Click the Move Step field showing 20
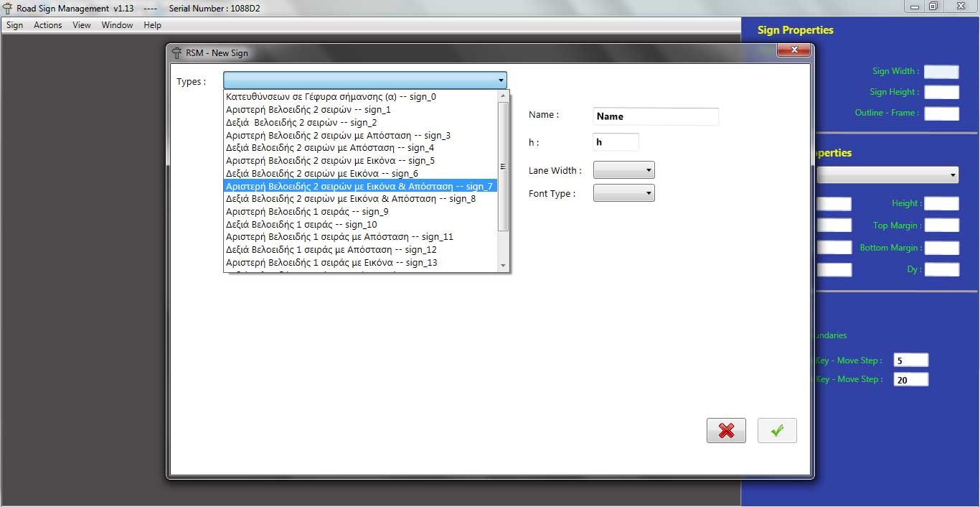 910,379
